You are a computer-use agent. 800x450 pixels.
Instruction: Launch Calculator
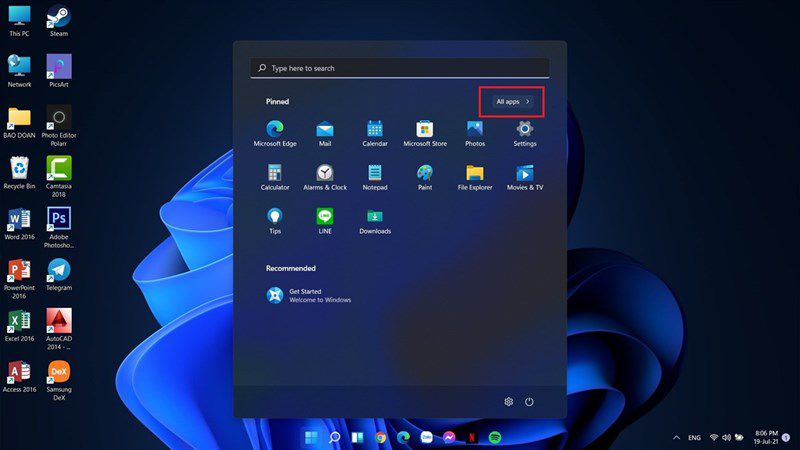tap(274, 178)
